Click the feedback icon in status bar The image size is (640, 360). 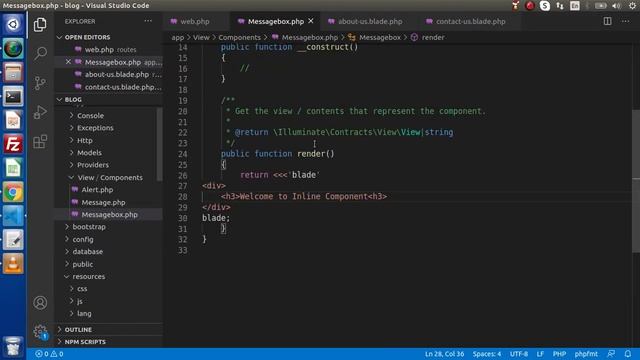pyautogui.click(x=611, y=353)
